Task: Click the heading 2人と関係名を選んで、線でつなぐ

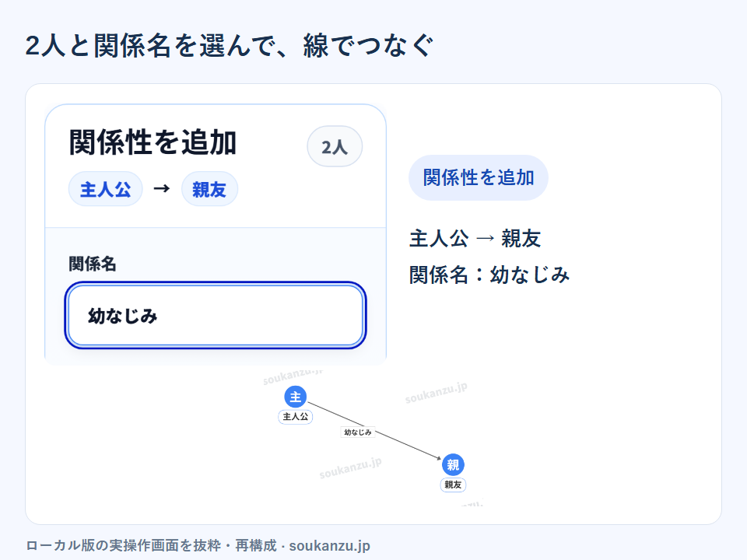Action: point(229,46)
